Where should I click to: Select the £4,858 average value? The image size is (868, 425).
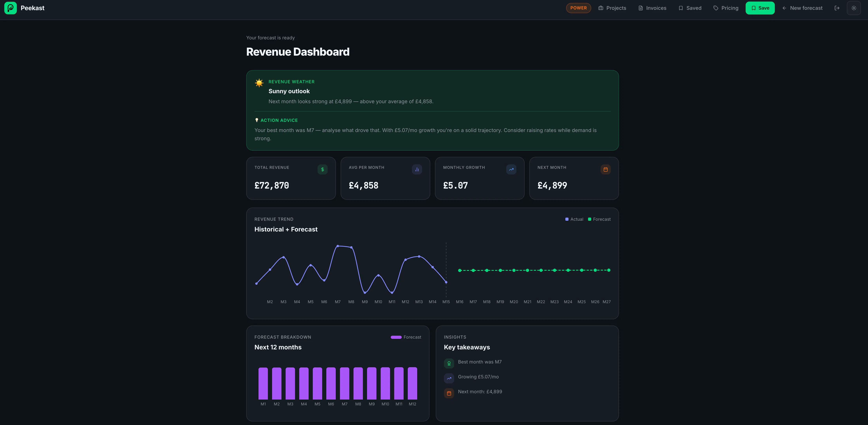(364, 185)
